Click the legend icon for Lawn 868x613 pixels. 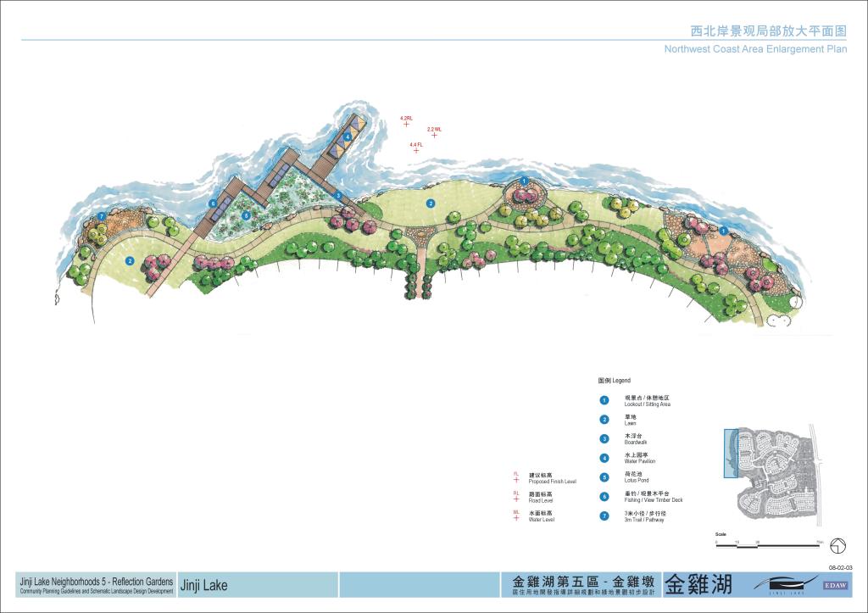tap(604, 419)
